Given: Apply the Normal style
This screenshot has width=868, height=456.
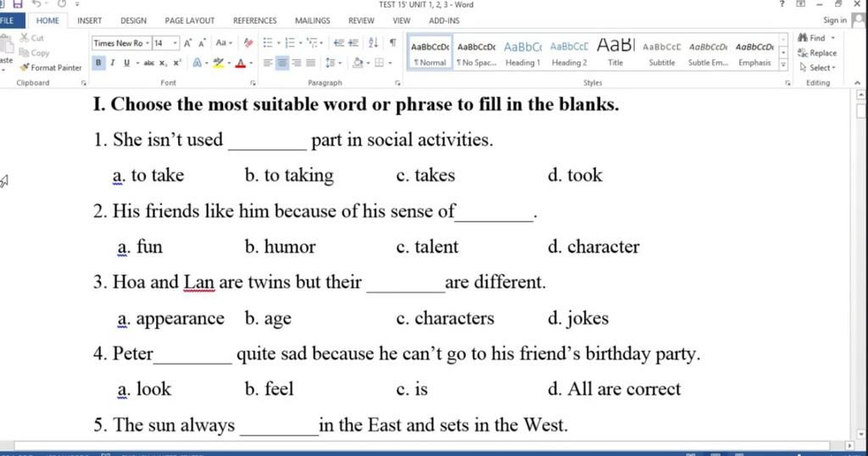Looking at the screenshot, I should coord(430,53).
